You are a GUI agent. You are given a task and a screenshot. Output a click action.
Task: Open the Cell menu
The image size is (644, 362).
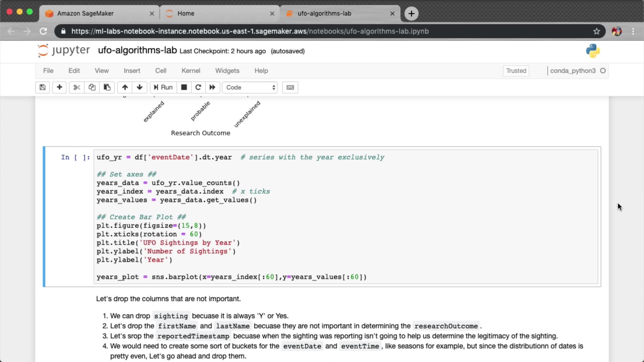161,71
